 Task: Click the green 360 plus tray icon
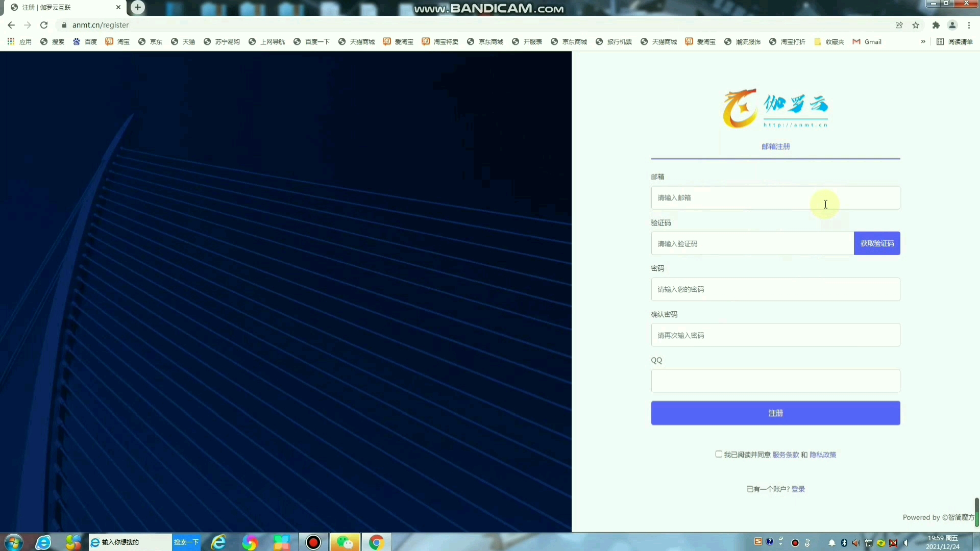881,543
